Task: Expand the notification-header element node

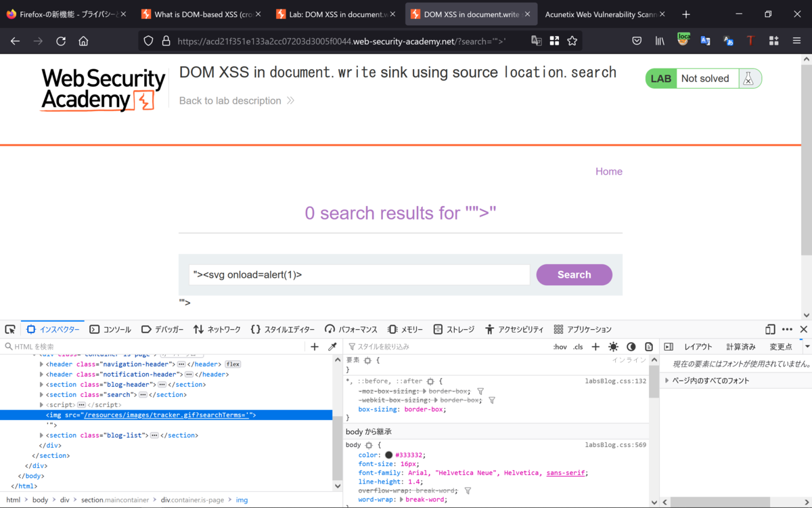Action: [41, 375]
